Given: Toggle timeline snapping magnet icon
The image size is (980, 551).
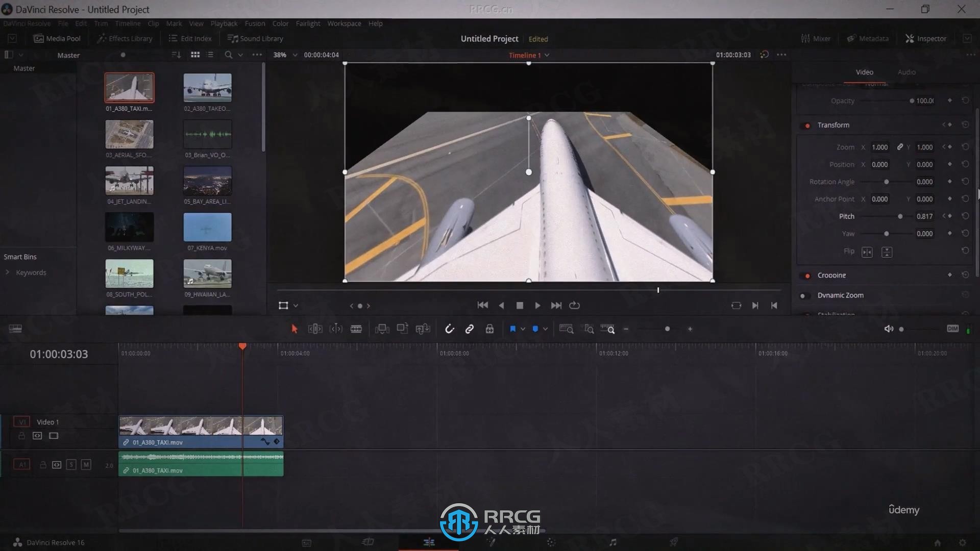Looking at the screenshot, I should (449, 329).
